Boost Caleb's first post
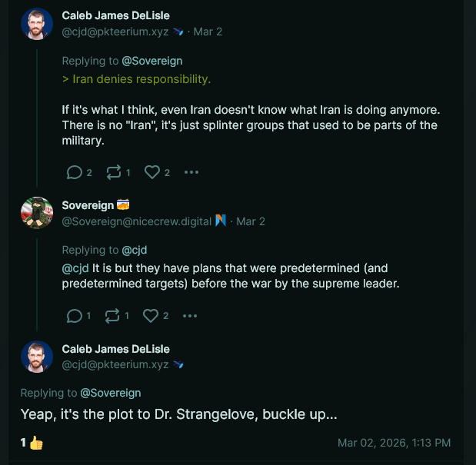This screenshot has width=476, height=465. (x=112, y=172)
